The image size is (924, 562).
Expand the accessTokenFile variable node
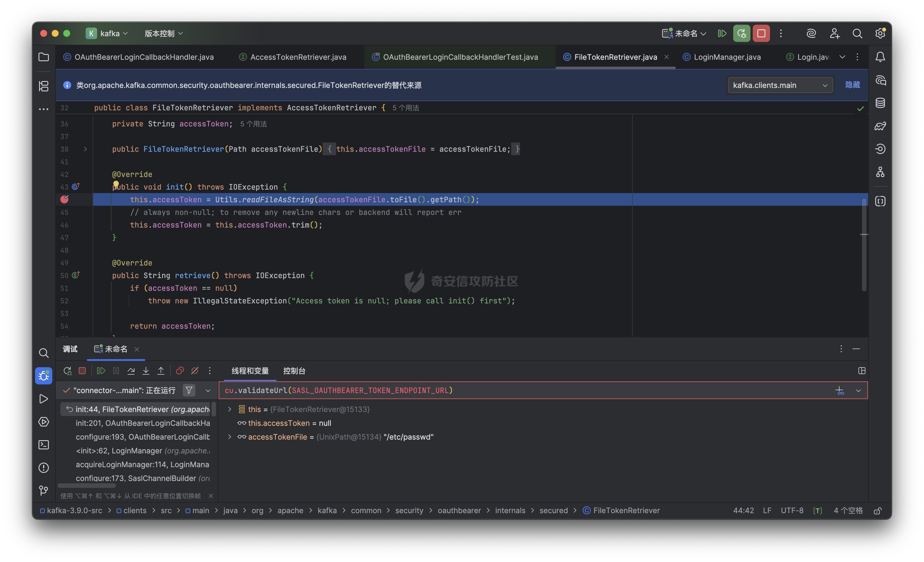230,437
